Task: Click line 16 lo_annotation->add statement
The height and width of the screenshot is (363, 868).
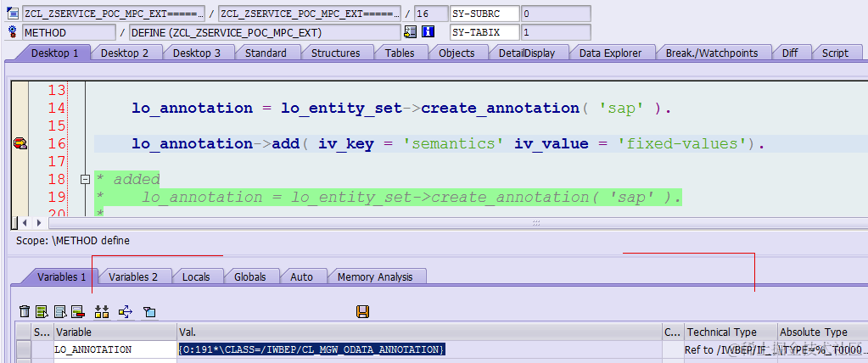Action: [x=448, y=144]
